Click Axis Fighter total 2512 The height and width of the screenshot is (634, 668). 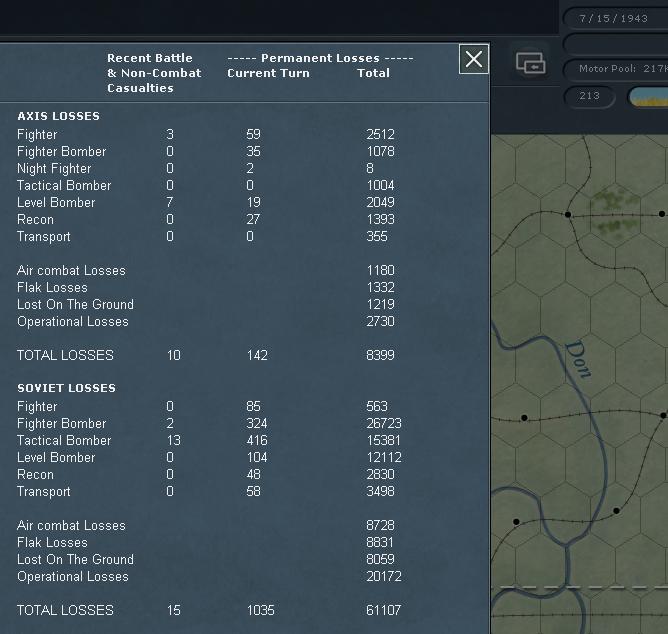pos(380,134)
